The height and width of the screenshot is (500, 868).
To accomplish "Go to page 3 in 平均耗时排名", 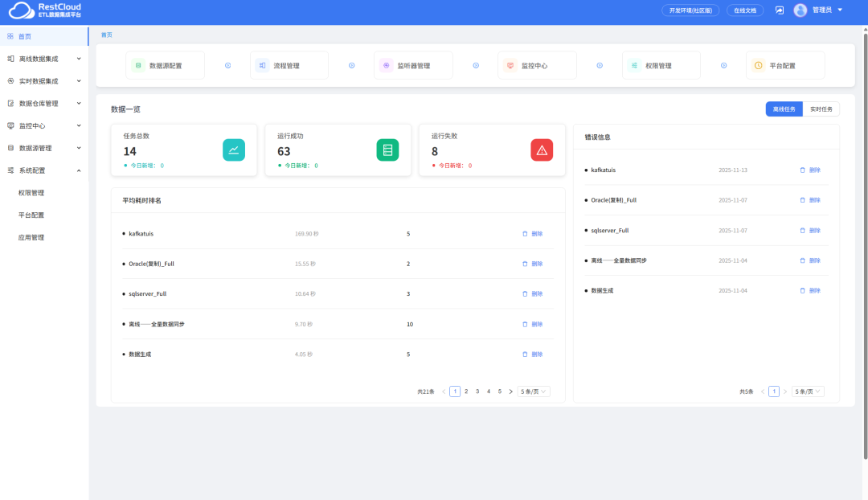I will click(477, 391).
